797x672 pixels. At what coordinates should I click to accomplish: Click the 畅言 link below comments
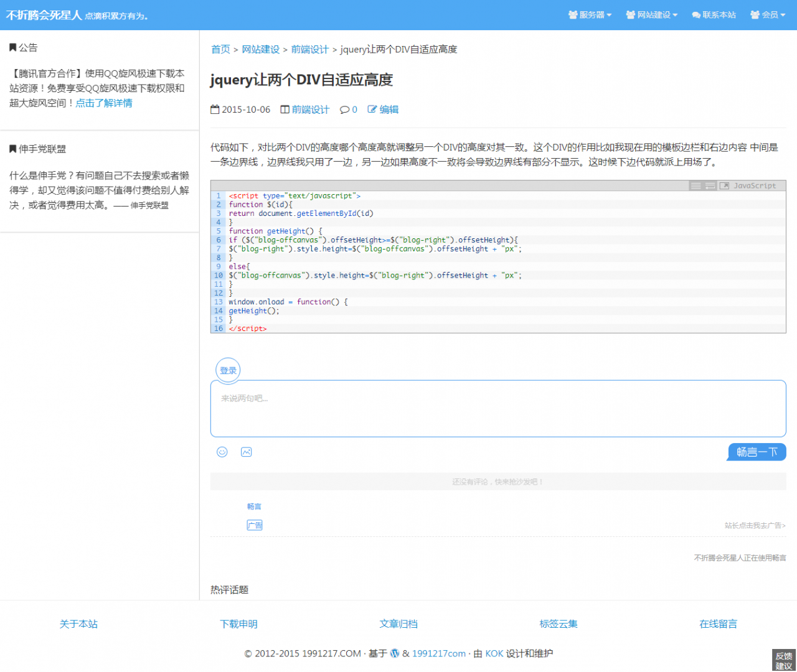tap(254, 506)
